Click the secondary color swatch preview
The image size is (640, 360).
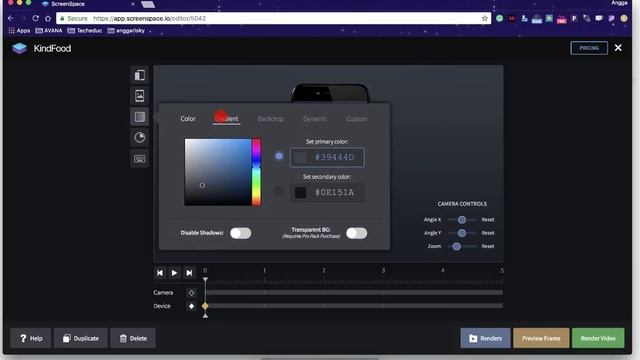pyautogui.click(x=301, y=193)
